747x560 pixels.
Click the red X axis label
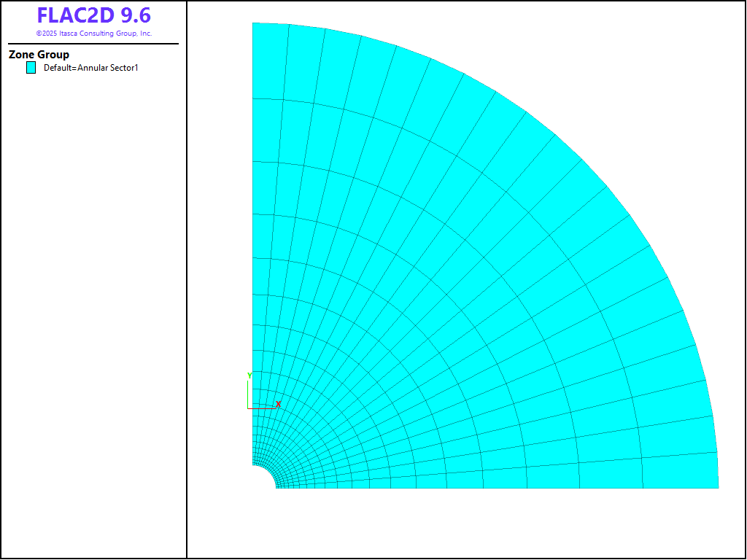(x=278, y=404)
